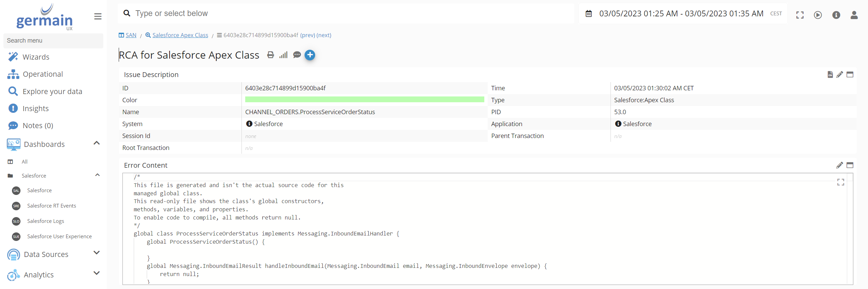Open Salesforce Logs dashboard
Viewport: 868px width, 289px height.
coord(46,221)
